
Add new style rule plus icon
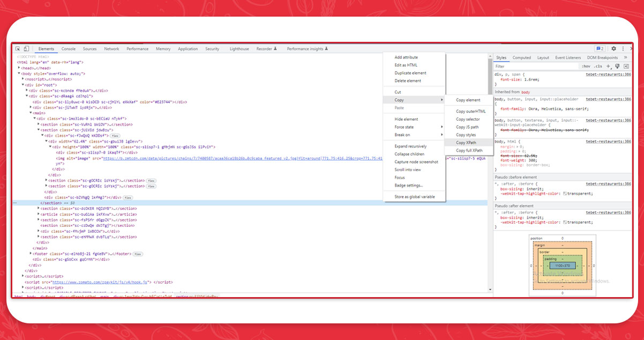coord(609,66)
